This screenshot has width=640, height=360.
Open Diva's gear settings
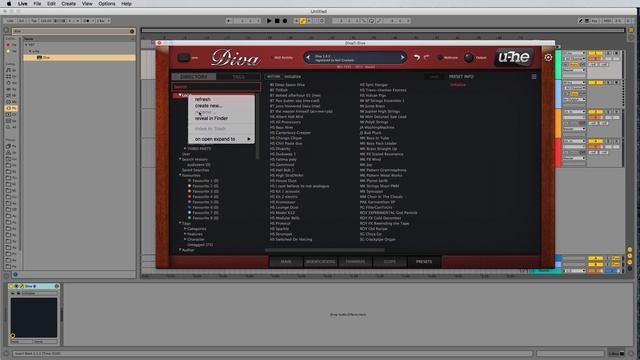(548, 58)
